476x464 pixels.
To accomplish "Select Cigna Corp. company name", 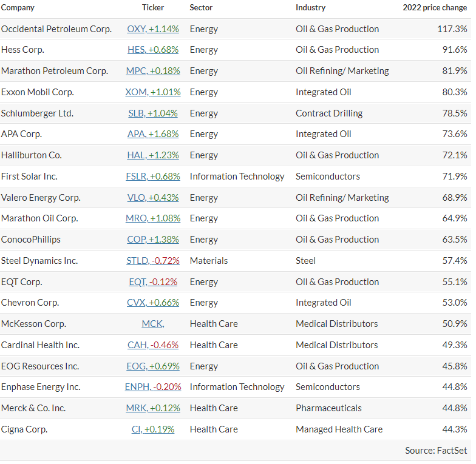I will tap(24, 429).
